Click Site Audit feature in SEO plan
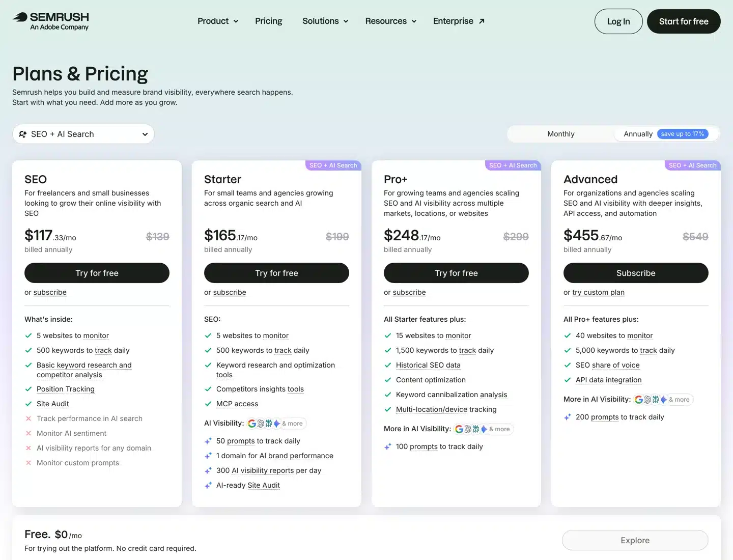 click(53, 404)
